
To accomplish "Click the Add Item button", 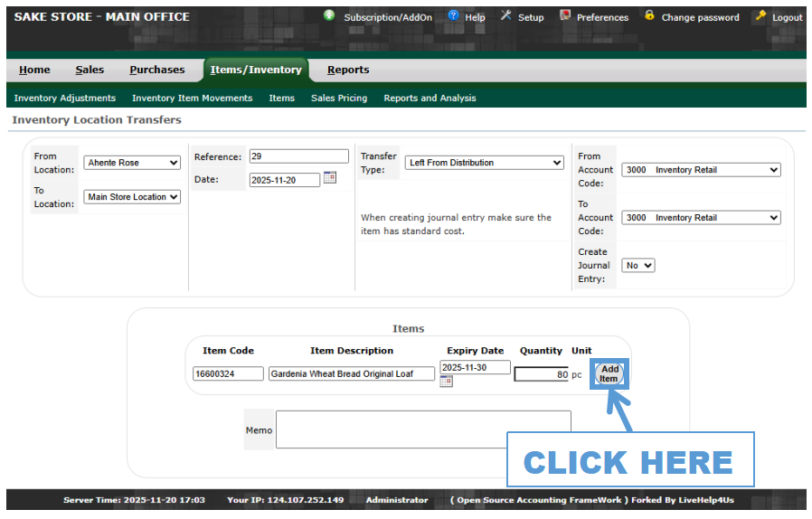I will tap(609, 373).
